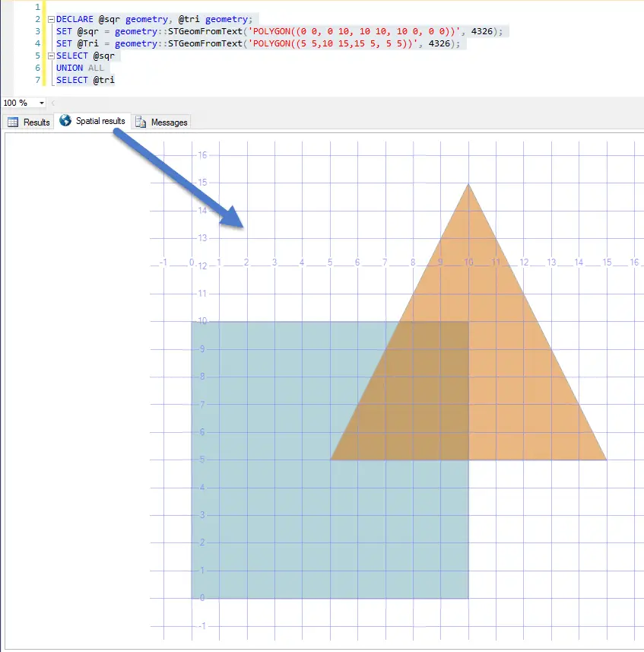Click STGeomFromText on line 3

pyautogui.click(x=205, y=31)
